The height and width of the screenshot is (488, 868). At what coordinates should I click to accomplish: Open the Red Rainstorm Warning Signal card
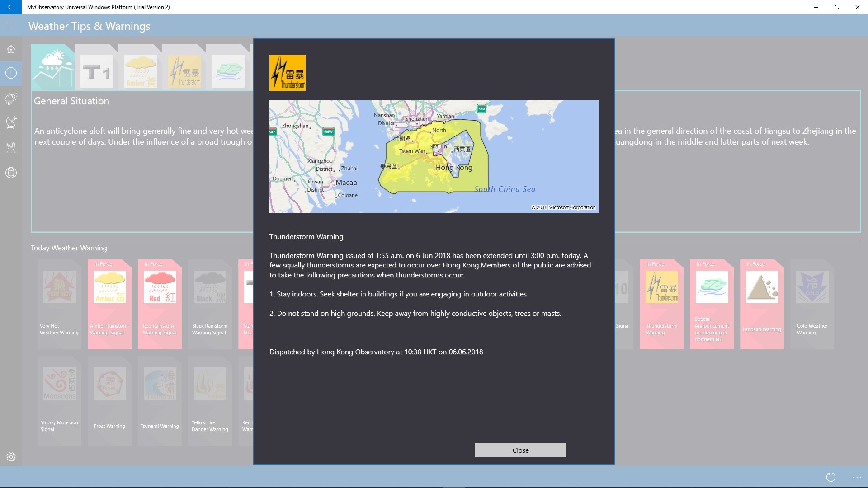click(x=160, y=304)
